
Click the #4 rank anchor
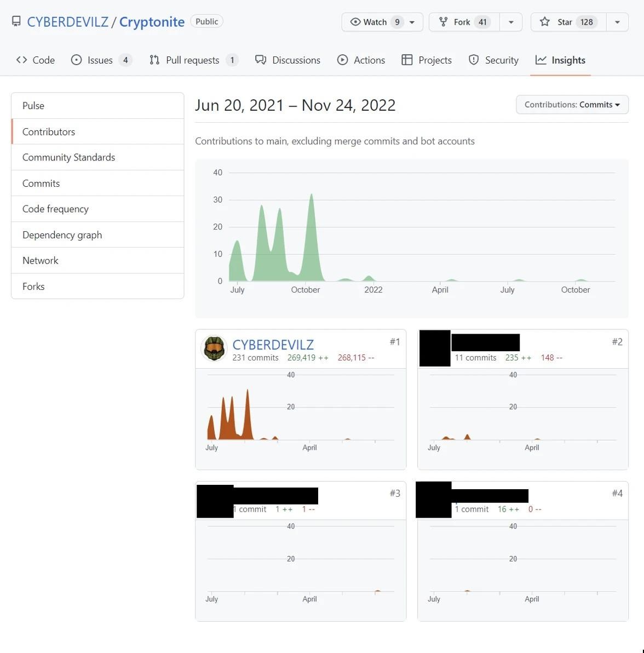617,494
